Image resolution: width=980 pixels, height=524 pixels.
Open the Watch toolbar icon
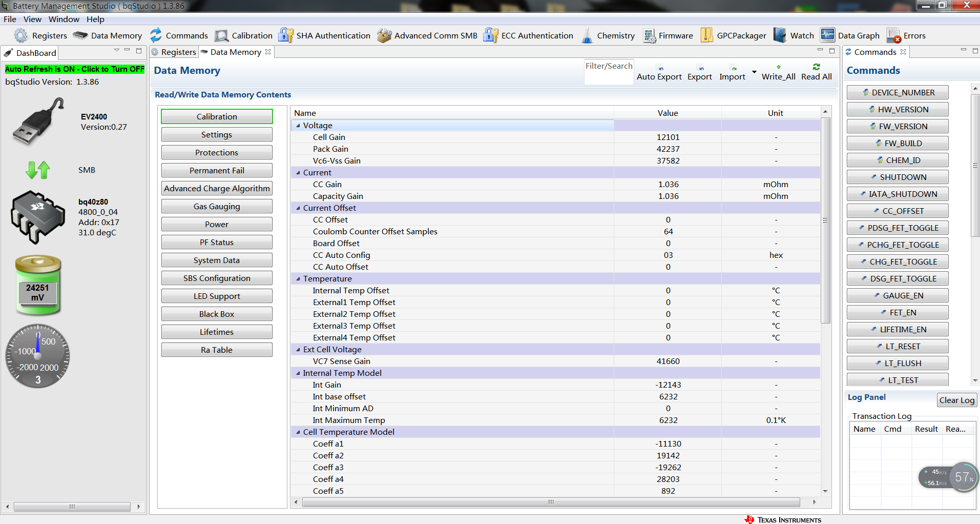tap(780, 35)
